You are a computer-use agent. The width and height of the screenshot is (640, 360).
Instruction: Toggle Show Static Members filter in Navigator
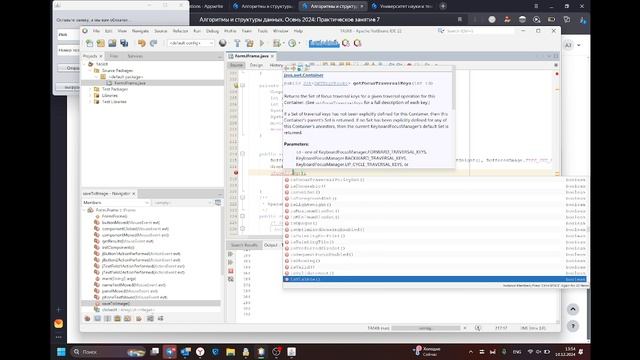107,318
